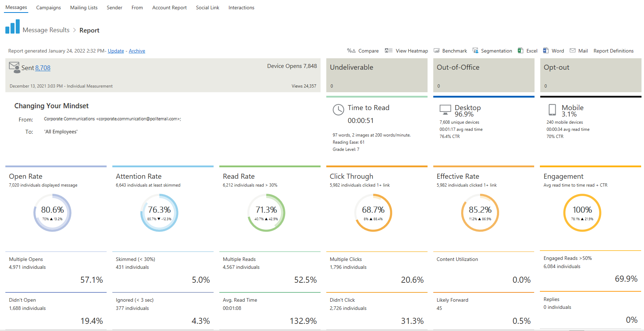This screenshot has height=331, width=644.
Task: Click the Archive link
Action: 137,51
